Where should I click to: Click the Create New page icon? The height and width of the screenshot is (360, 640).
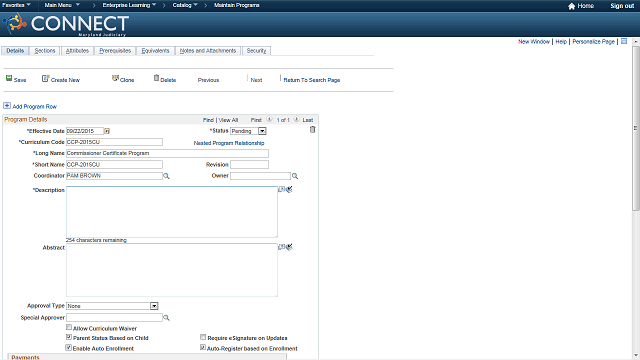[45, 78]
